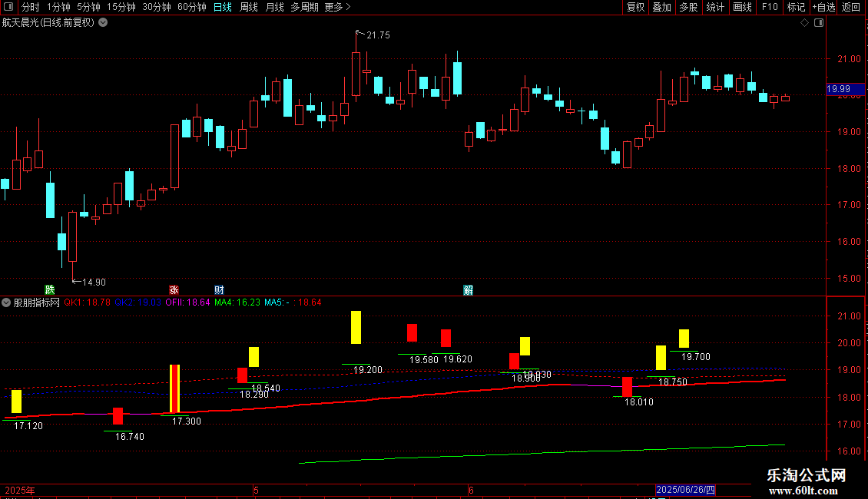Select the 21.75 high price annotation
Viewport: 868px width, 499px height.
[x=378, y=35]
